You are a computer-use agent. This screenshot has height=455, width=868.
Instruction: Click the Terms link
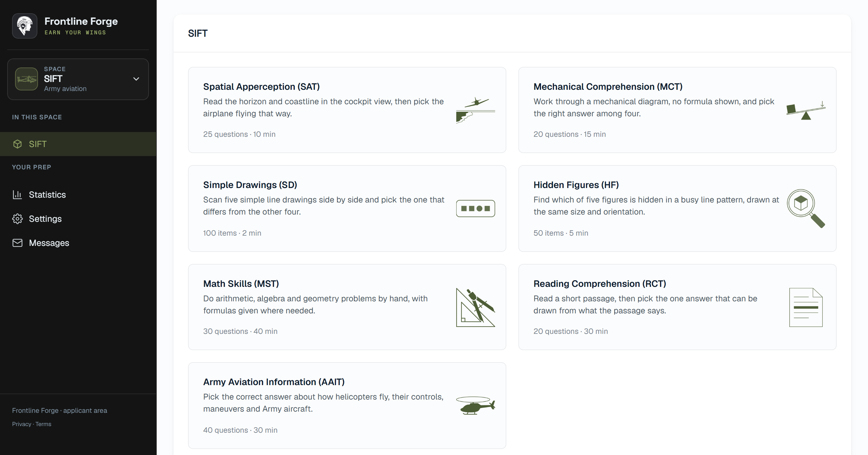coord(43,424)
